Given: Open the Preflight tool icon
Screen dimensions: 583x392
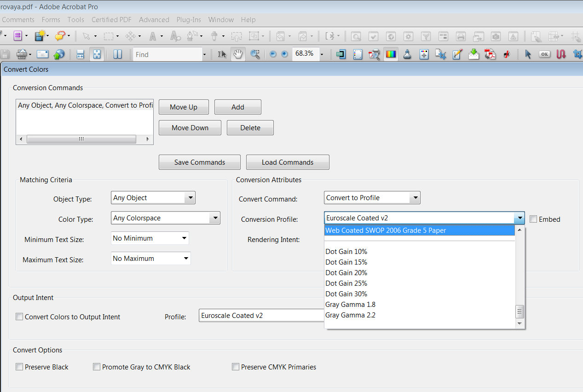Looking at the screenshot, I should 375,54.
